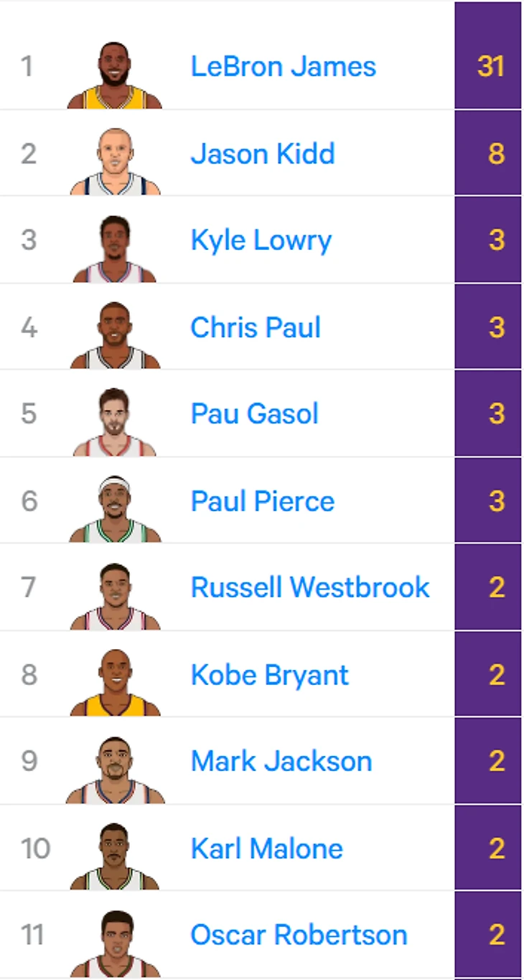Click LeBron James' avatar icon
The height and width of the screenshot is (980, 524).
115,75
